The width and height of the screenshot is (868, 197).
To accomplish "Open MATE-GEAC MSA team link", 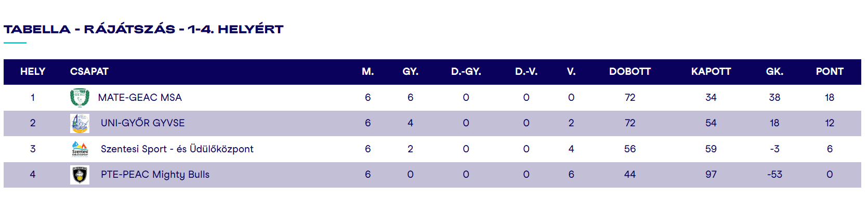I will pyautogui.click(x=140, y=98).
